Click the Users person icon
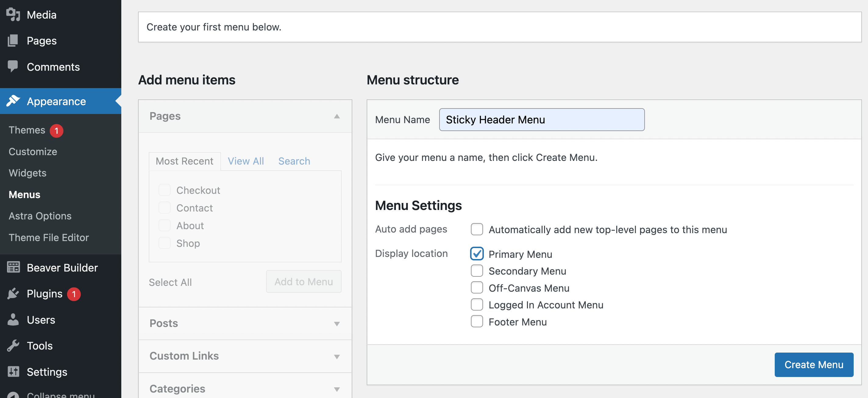Image resolution: width=868 pixels, height=398 pixels. [13, 319]
